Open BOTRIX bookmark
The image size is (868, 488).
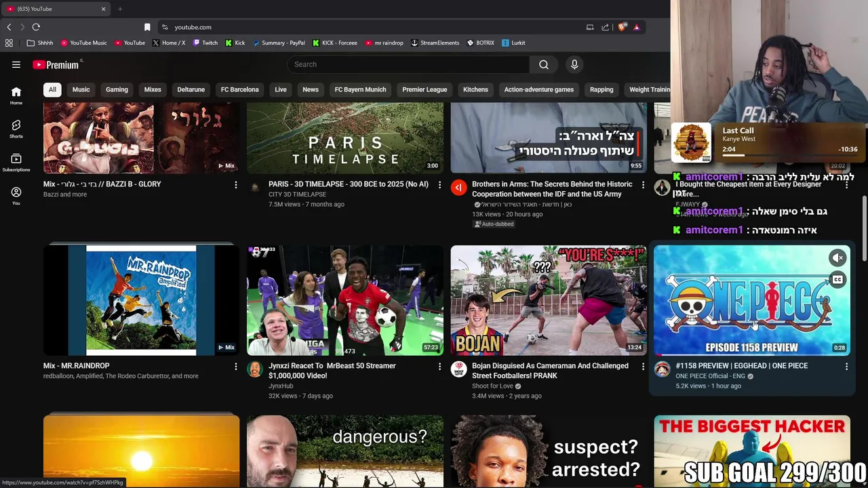pyautogui.click(x=481, y=43)
